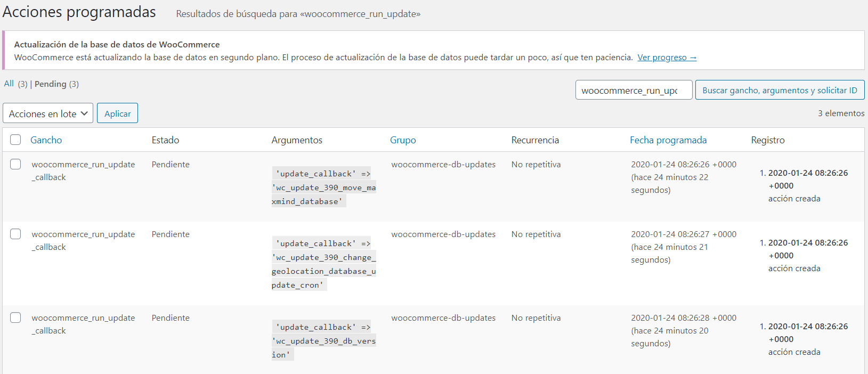Check the box for wc_update_390_db_version row
The width and height of the screenshot is (868, 374).
point(15,318)
